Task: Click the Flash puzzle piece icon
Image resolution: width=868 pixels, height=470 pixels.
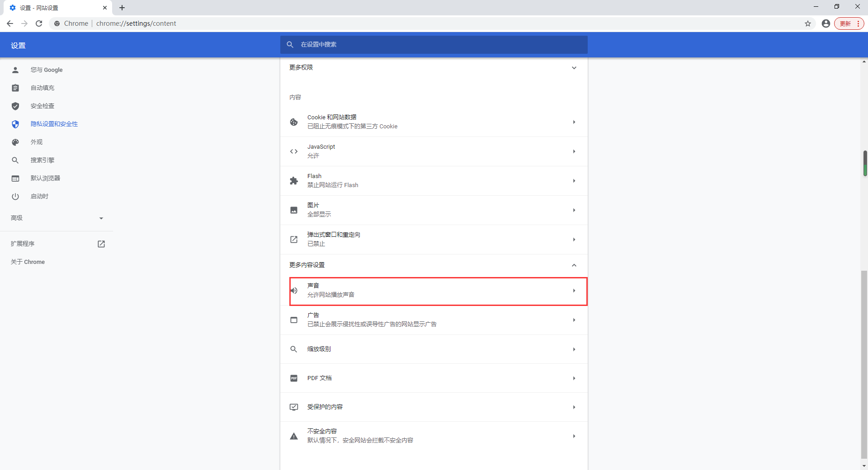Action: [x=294, y=181]
